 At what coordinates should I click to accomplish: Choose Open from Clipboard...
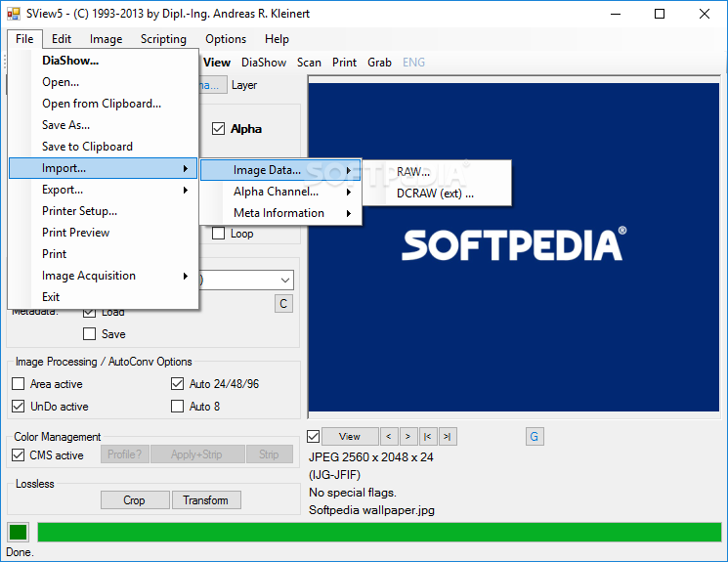(103, 104)
